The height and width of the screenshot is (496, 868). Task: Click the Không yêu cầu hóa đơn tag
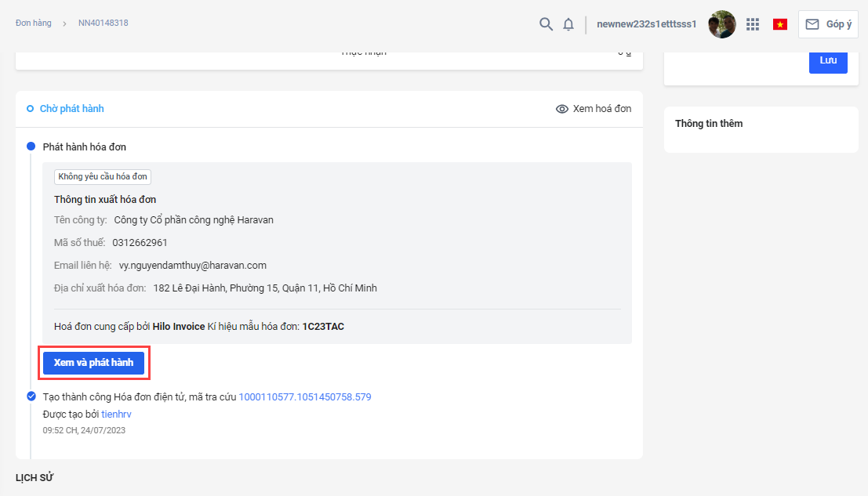pyautogui.click(x=102, y=177)
